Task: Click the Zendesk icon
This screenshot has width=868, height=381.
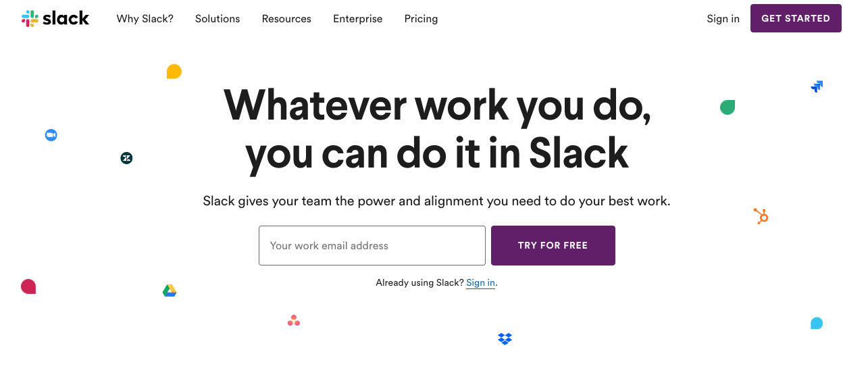Action: (126, 158)
